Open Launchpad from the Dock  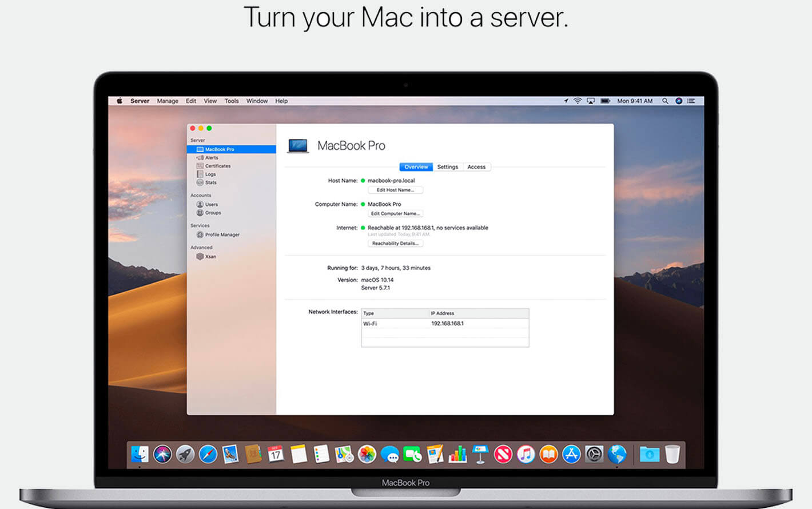click(x=185, y=455)
